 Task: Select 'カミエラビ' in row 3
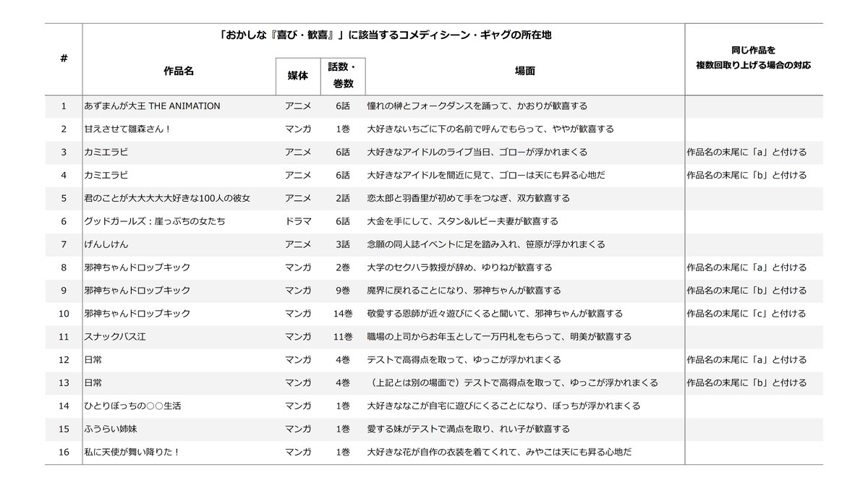point(106,153)
